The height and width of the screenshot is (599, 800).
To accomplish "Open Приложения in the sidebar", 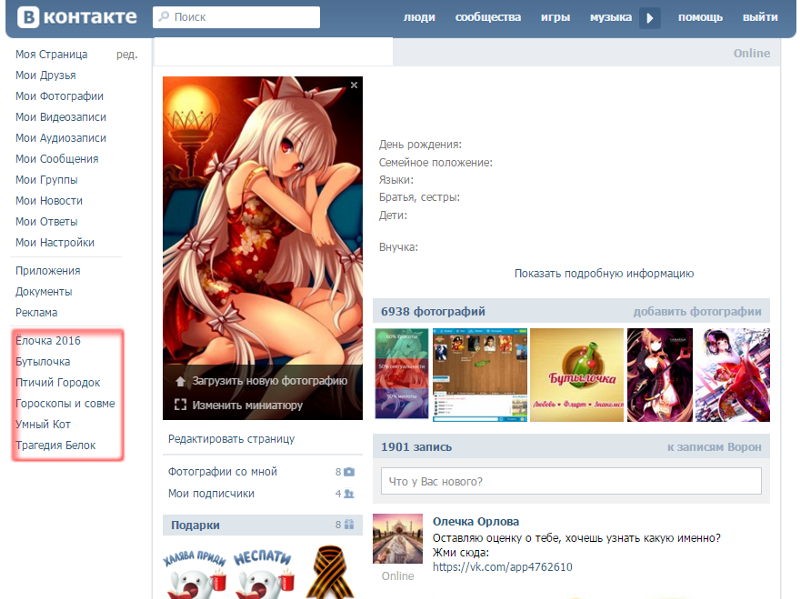I will point(47,271).
